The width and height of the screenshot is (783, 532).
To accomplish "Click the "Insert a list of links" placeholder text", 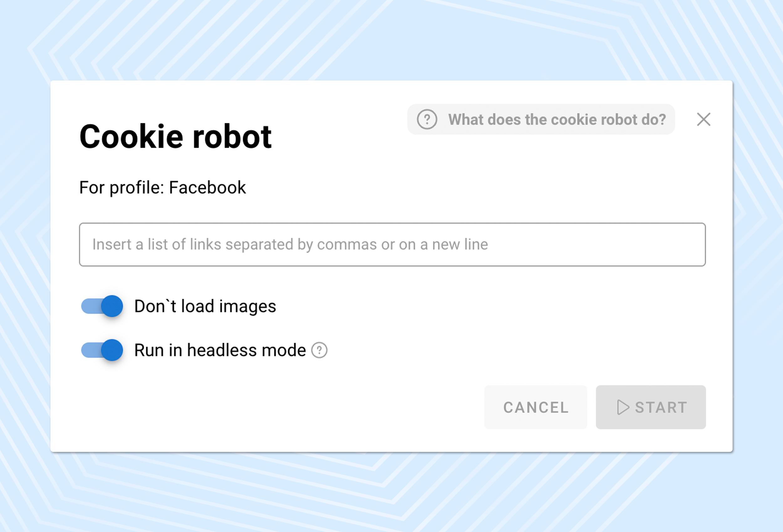I will [290, 244].
